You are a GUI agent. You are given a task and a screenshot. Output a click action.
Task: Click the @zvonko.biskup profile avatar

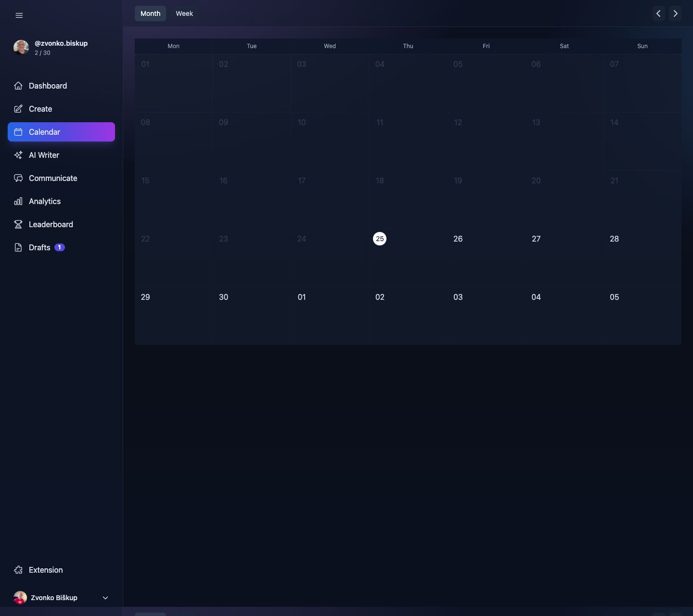click(21, 47)
